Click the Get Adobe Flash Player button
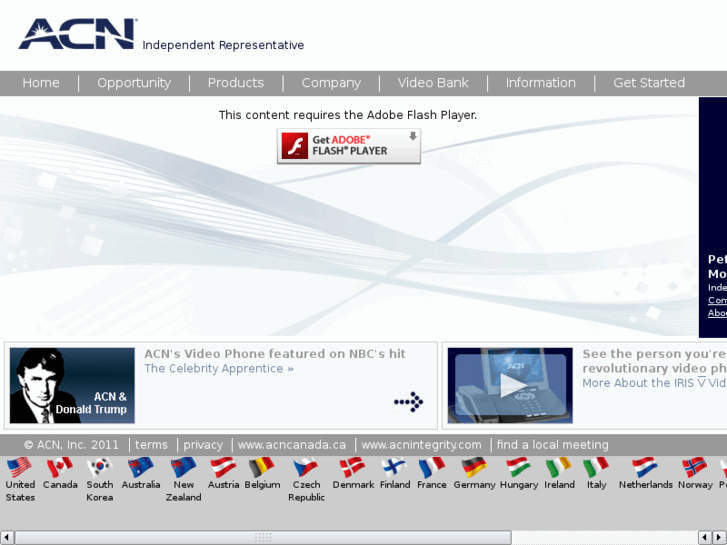The width and height of the screenshot is (727, 545). pos(349,146)
